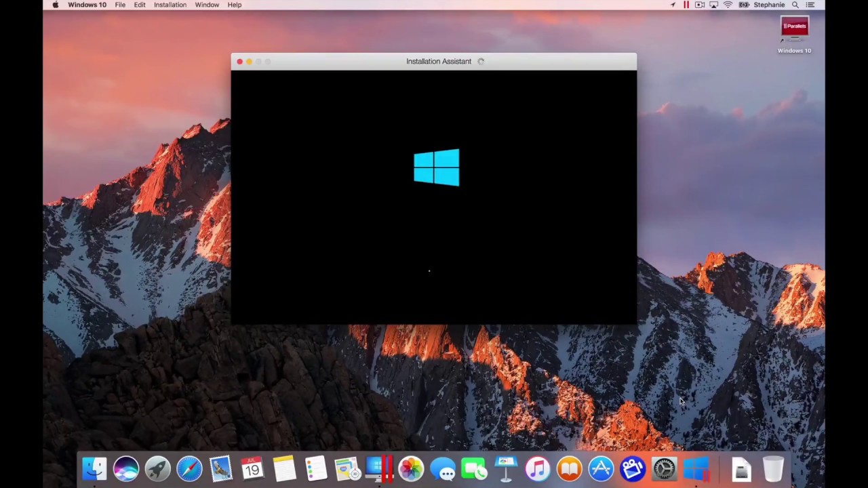Screen dimensions: 868x488
Task: Open FaceTime app in Dock
Action: click(x=474, y=469)
